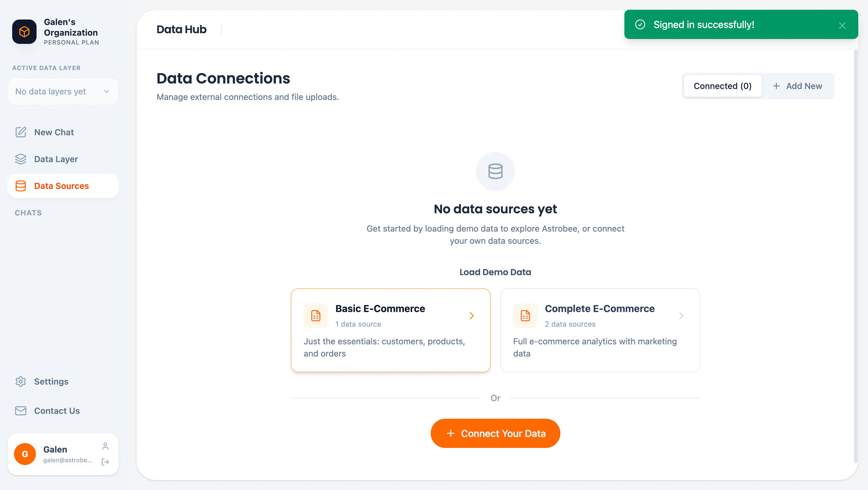Select the Data Hub header tab
868x490 pixels.
(181, 29)
